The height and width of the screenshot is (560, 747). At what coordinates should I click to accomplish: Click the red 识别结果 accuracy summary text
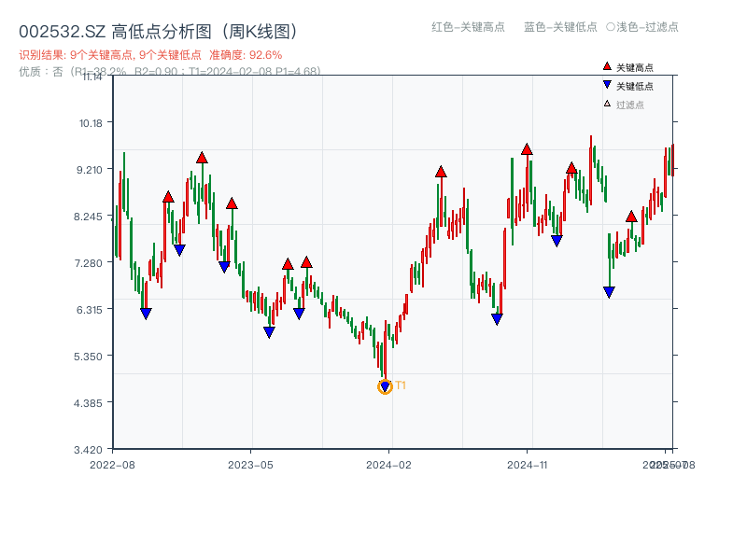pyautogui.click(x=150, y=55)
